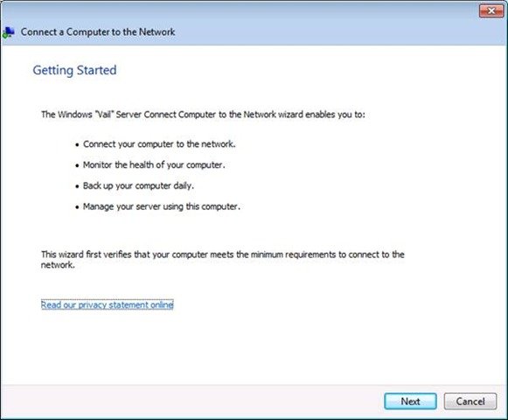Image resolution: width=508 pixels, height=420 pixels.
Task: Proceed with the Next button
Action: coord(410,402)
